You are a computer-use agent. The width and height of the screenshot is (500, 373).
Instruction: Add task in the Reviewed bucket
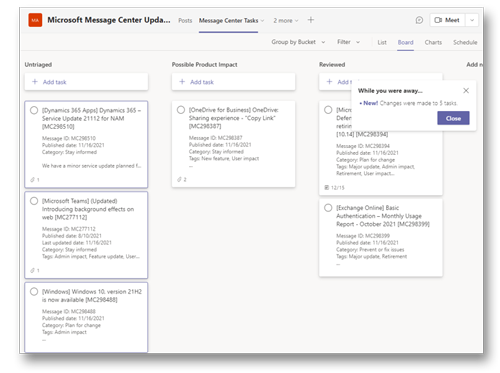[335, 82]
